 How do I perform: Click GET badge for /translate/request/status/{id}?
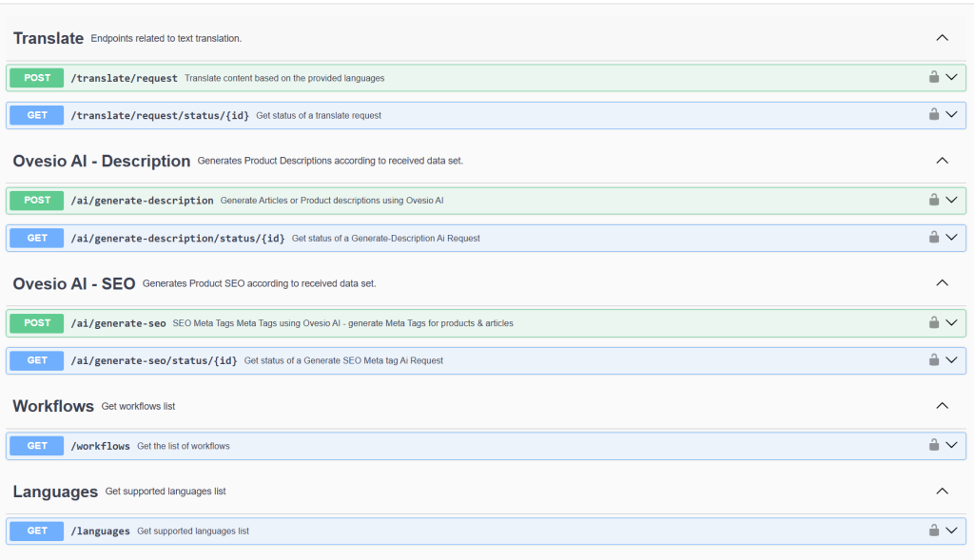click(37, 115)
